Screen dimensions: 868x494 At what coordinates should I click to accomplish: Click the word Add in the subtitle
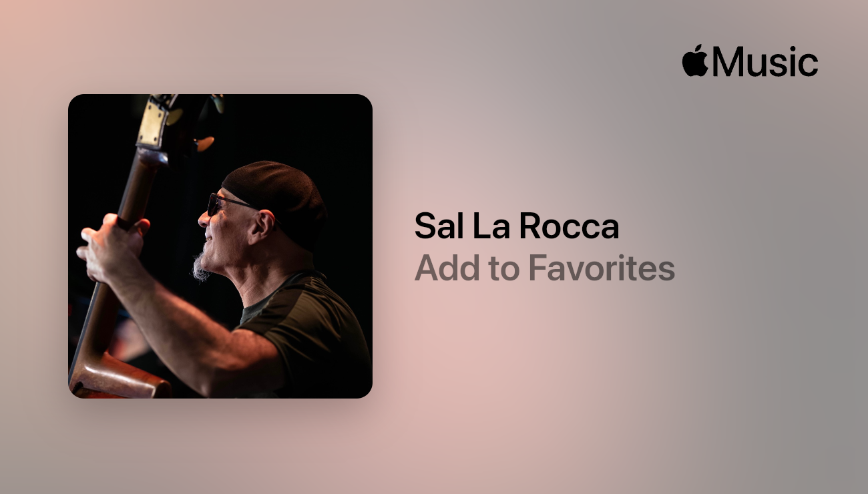coord(443,268)
